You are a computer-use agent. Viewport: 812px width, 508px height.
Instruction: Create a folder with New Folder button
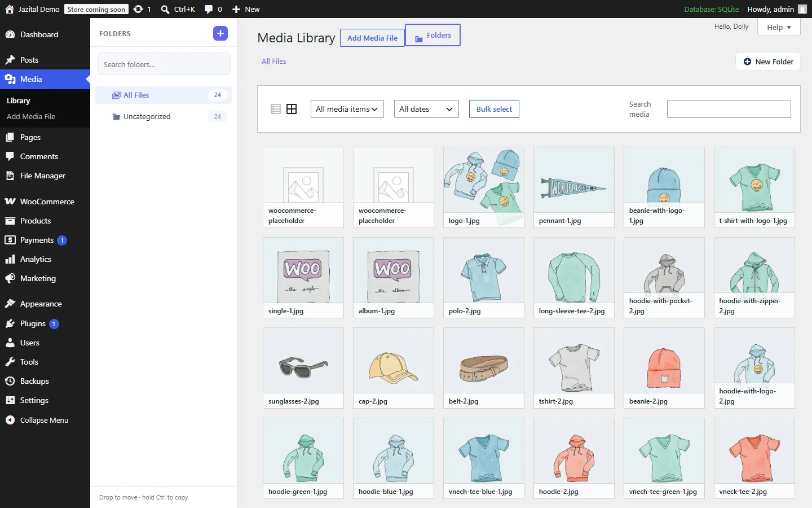point(768,62)
